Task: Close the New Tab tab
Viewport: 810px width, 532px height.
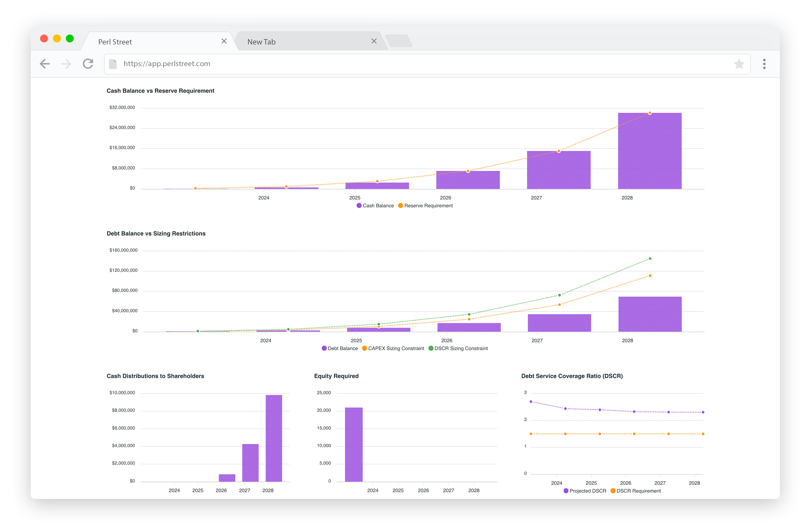Action: click(374, 41)
